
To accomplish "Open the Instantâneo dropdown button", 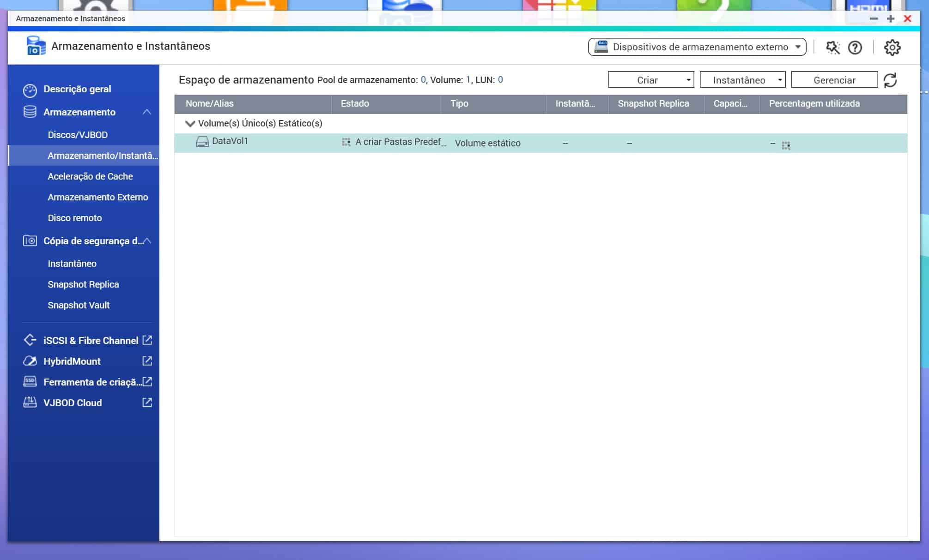I will pyautogui.click(x=742, y=80).
